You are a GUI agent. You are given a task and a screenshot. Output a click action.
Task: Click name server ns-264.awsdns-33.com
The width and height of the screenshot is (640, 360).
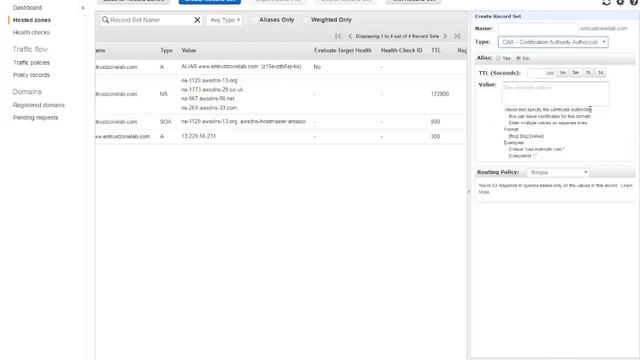209,108
